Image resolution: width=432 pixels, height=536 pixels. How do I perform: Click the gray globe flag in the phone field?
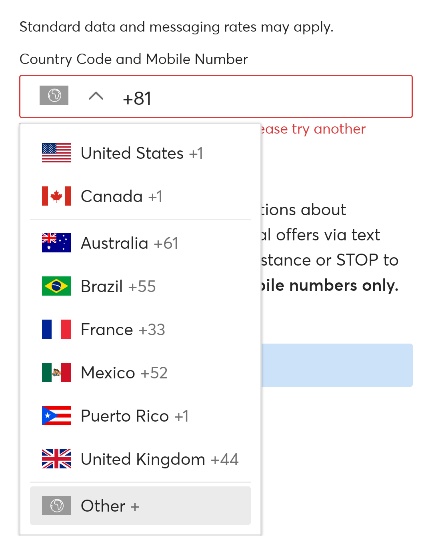pos(54,95)
